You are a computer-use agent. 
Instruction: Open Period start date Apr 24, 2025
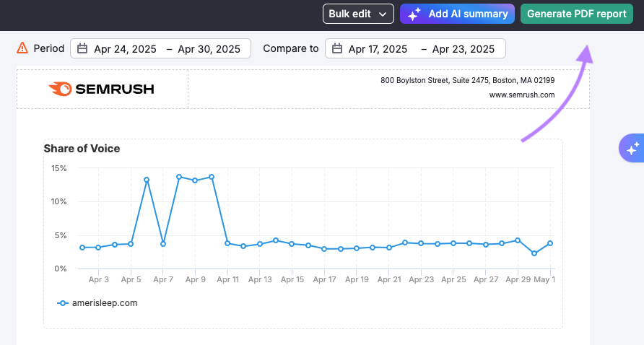click(124, 49)
